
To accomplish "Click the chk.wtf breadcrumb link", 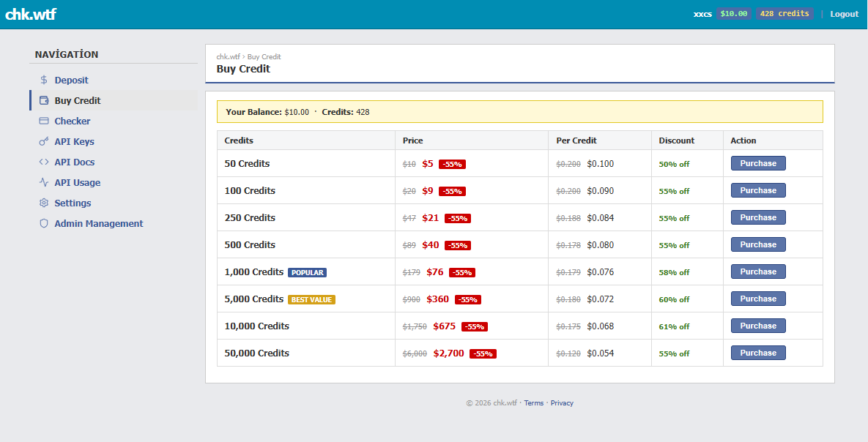I will [x=228, y=57].
